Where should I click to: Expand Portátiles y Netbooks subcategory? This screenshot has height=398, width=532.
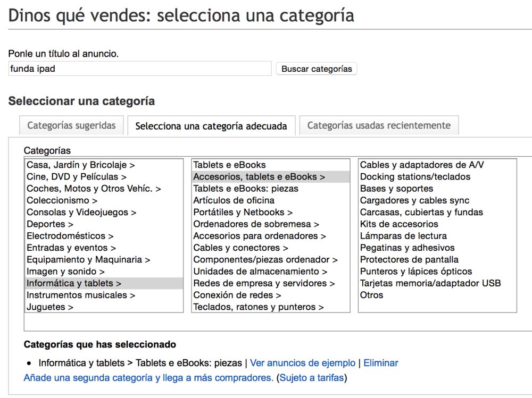(246, 213)
